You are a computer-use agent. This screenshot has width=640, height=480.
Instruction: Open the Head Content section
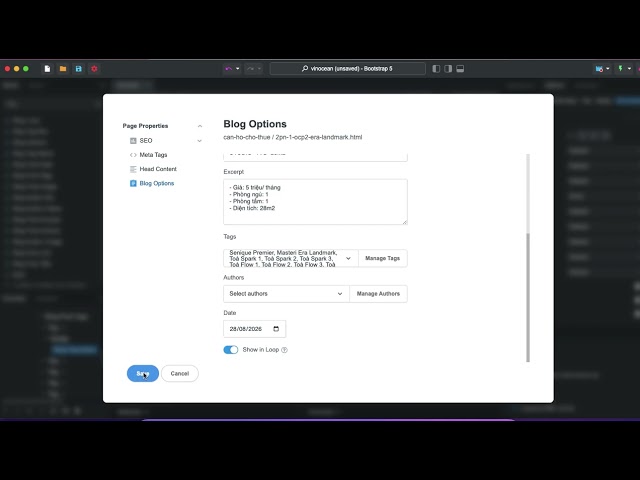click(158, 169)
